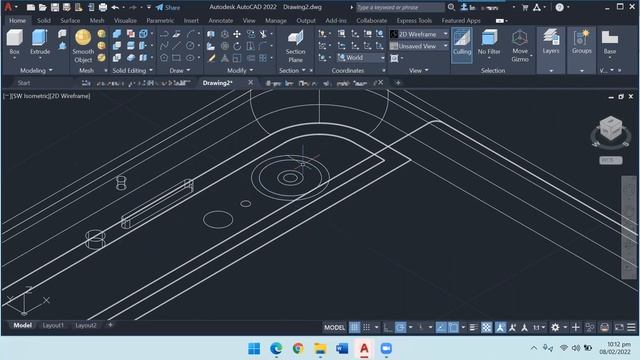Toggle Polar tracking in status bar
The width and height of the screenshot is (640, 360).
pyautogui.click(x=400, y=327)
